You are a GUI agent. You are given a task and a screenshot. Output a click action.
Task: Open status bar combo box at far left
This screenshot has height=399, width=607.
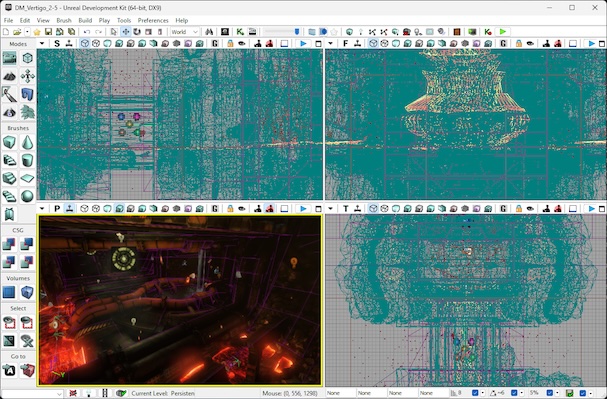coord(32,394)
